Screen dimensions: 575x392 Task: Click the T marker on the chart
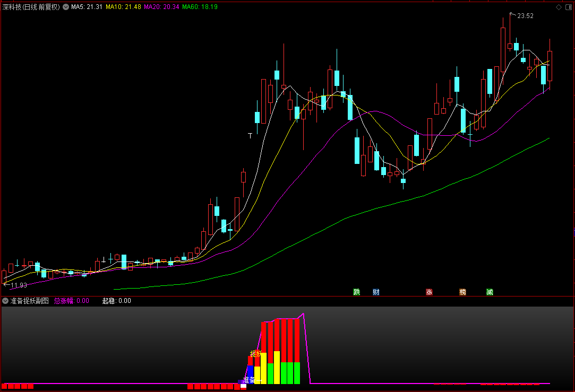tap(250, 136)
